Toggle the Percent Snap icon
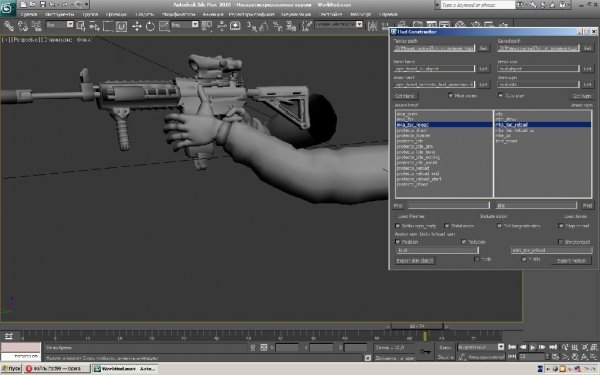Viewport: 600px width, 375px height. click(x=277, y=26)
